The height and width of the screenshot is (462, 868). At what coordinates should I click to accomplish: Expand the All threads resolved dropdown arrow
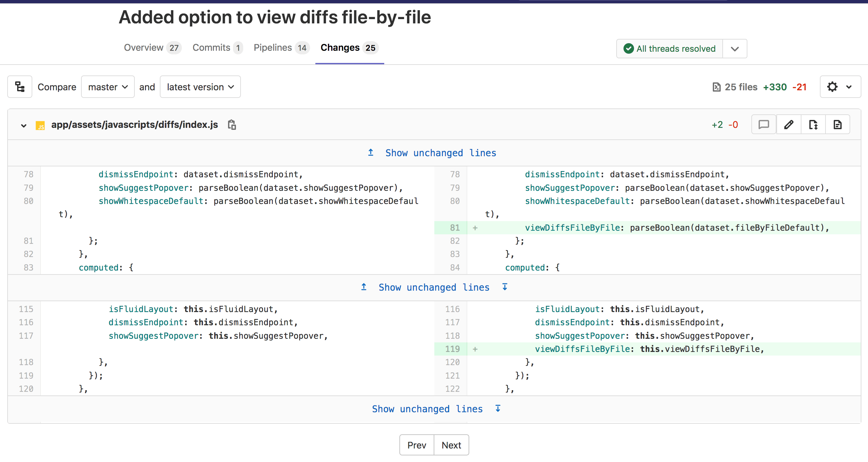735,48
